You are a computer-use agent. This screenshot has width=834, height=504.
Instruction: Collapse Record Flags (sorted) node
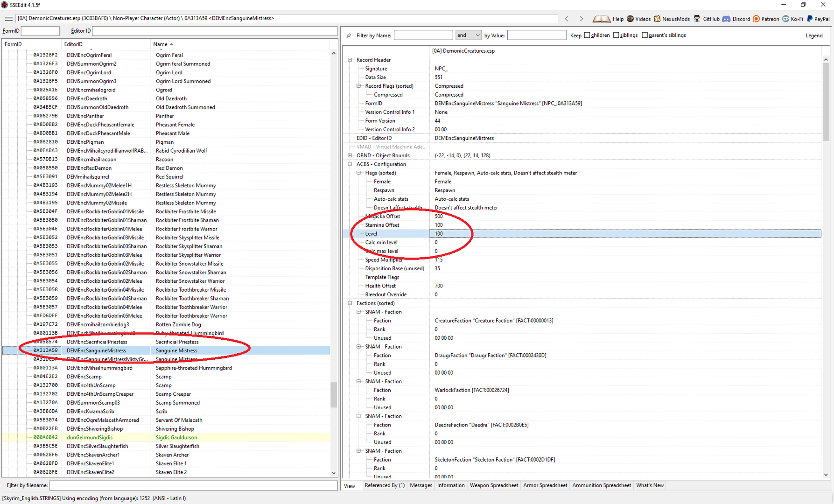click(x=358, y=86)
